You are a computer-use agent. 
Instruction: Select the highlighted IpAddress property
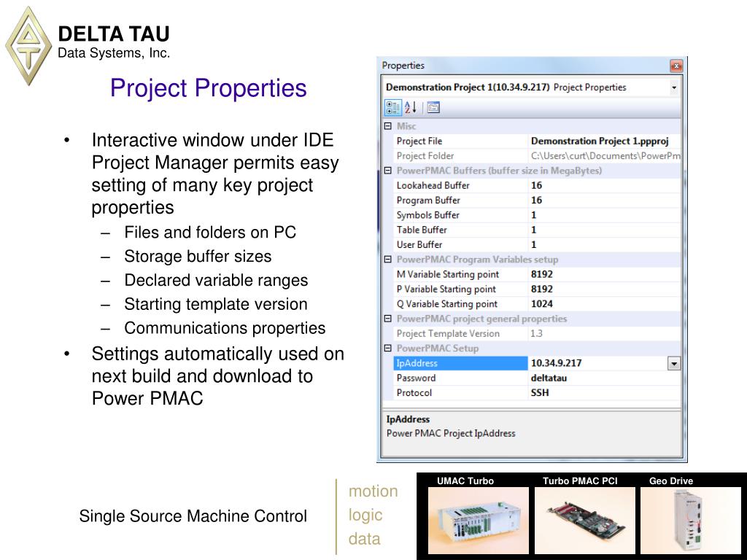(x=461, y=363)
